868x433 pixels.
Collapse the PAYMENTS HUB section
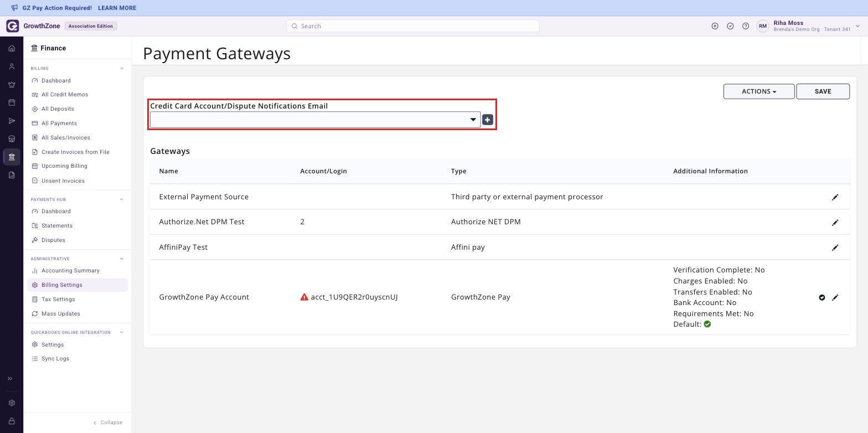coord(122,199)
